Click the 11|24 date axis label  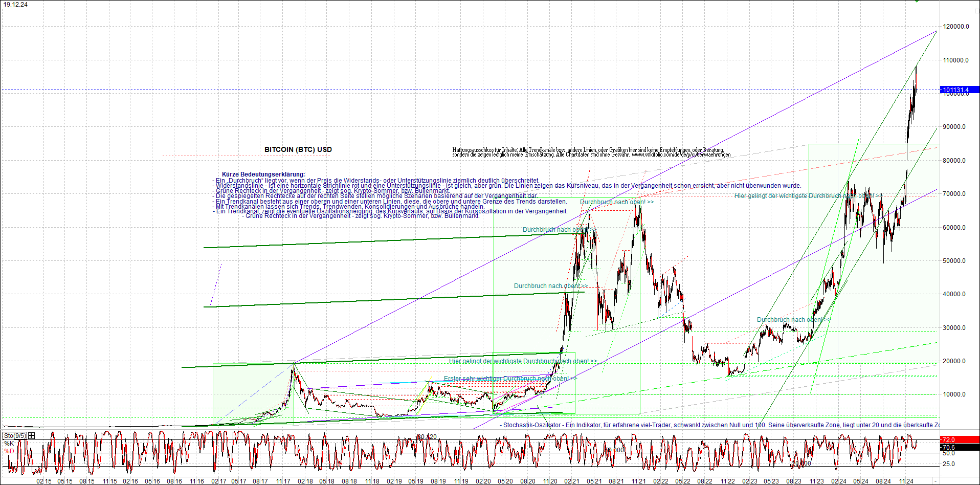click(906, 481)
